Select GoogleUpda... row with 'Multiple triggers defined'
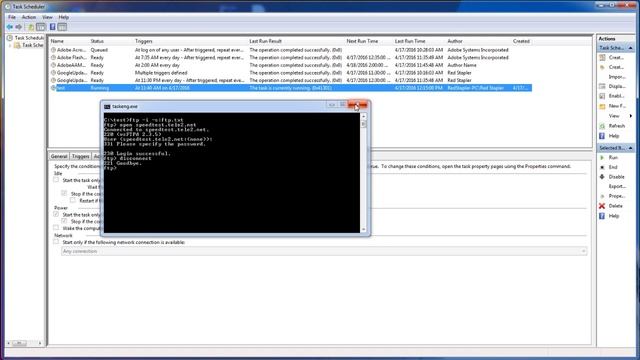Image resolution: width=640 pixels, height=360 pixels. (x=291, y=73)
